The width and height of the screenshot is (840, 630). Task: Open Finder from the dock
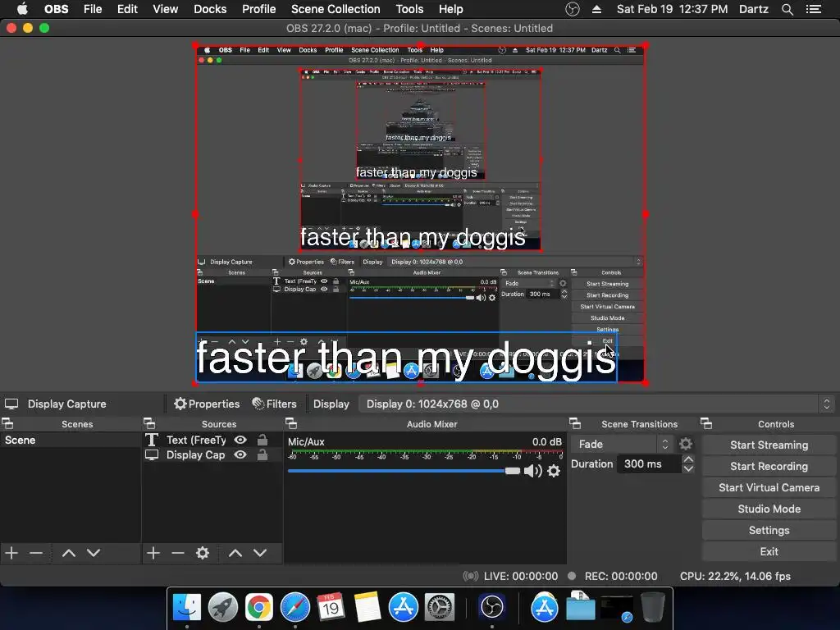[186, 607]
